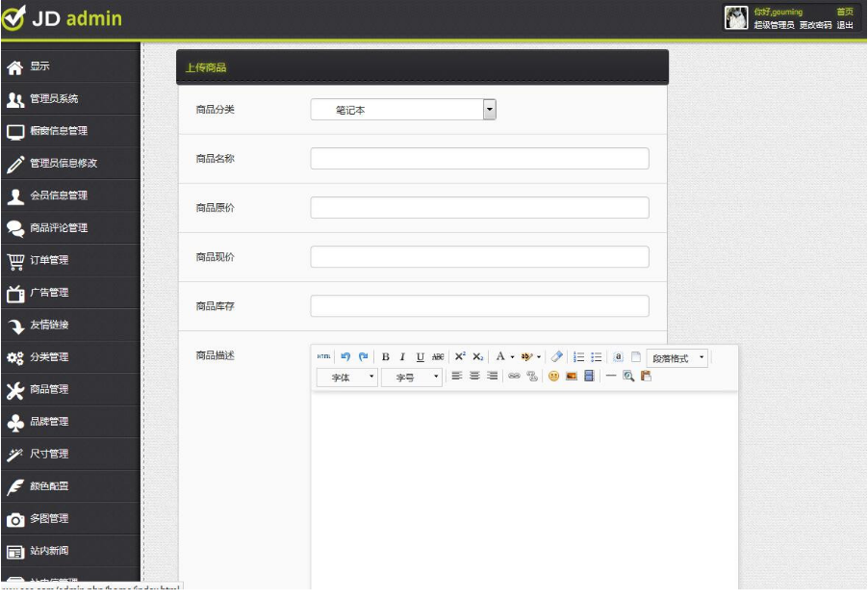Click the 更改密码 change password link
868x600 pixels.
pyautogui.click(x=815, y=25)
